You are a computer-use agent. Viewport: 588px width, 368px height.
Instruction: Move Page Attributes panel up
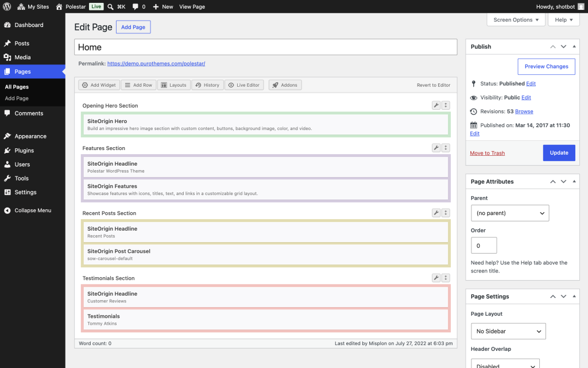(553, 181)
